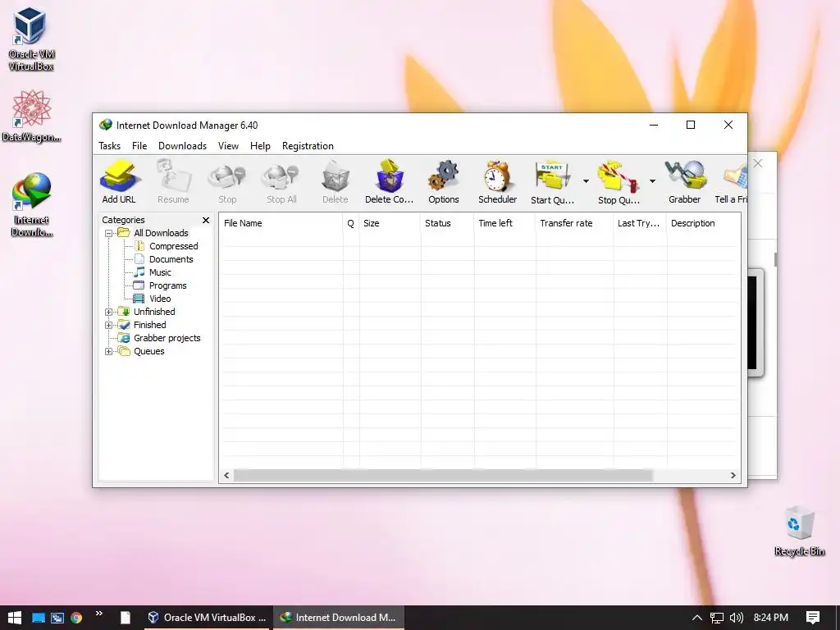
Task: Open the Start Queue dropdown arrow
Action: (586, 181)
